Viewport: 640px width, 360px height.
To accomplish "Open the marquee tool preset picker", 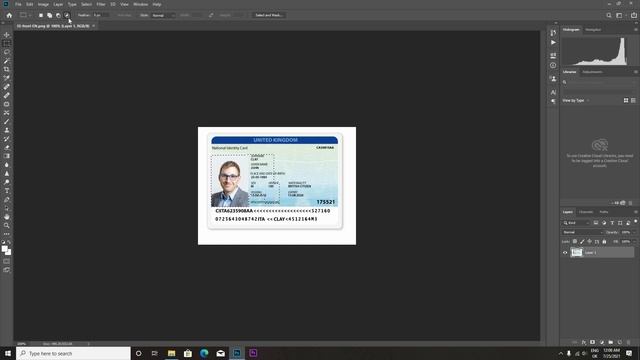I will (x=25, y=15).
